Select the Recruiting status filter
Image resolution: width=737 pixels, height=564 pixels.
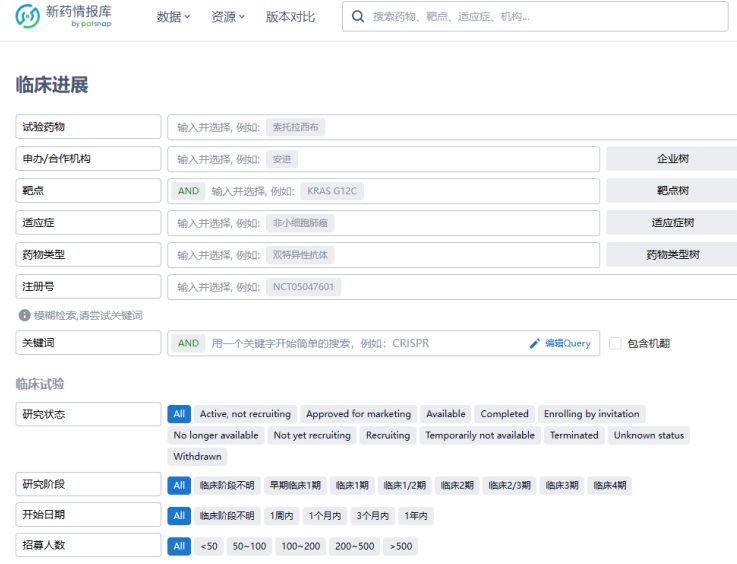point(387,435)
